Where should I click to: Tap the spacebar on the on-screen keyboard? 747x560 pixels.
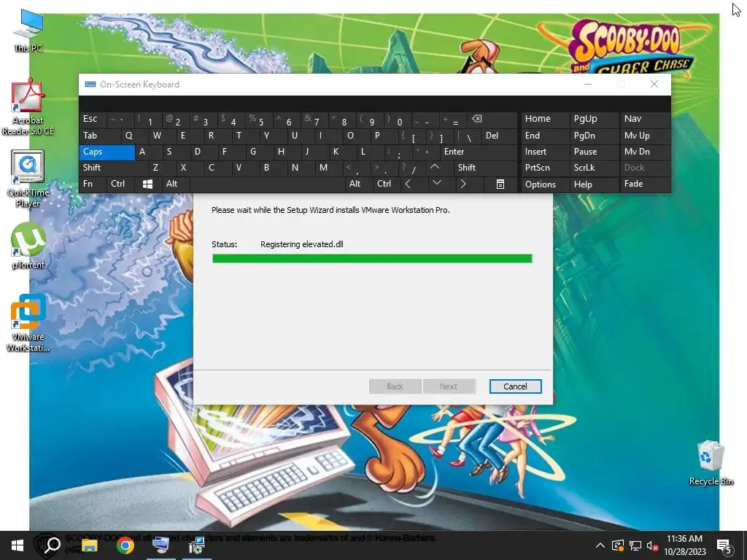point(267,184)
